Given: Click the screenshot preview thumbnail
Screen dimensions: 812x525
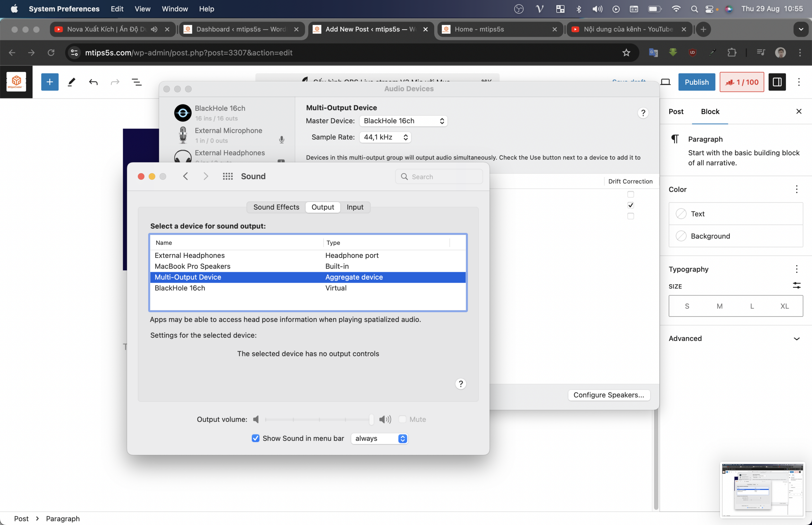Looking at the screenshot, I should tap(762, 489).
